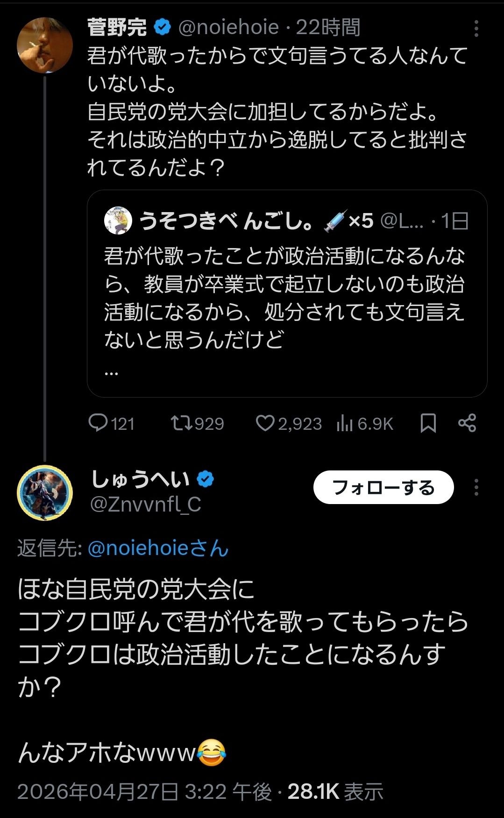
Task: Click the reply icon with 121 comments
Action: click(x=98, y=423)
